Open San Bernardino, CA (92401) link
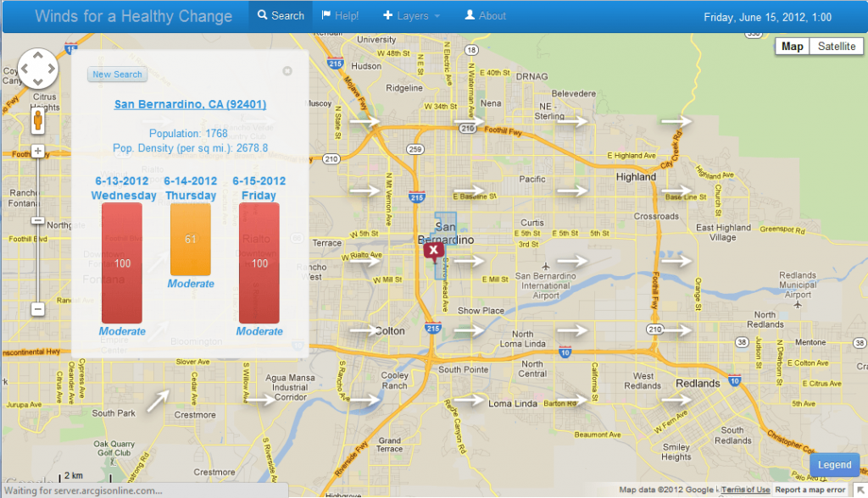This screenshot has width=868, height=498. click(191, 104)
